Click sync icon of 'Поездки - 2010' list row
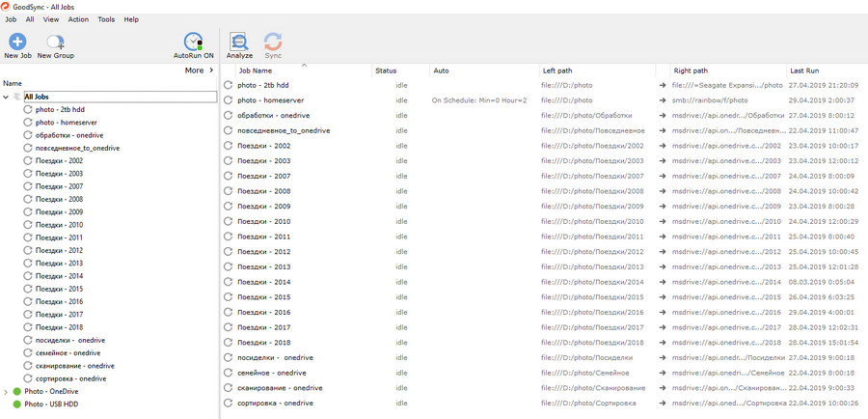 228,222
